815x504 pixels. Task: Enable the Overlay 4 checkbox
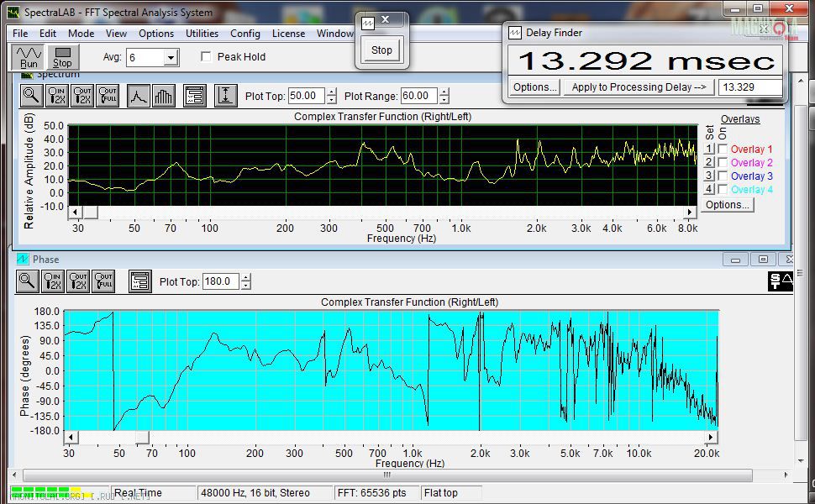tap(723, 190)
